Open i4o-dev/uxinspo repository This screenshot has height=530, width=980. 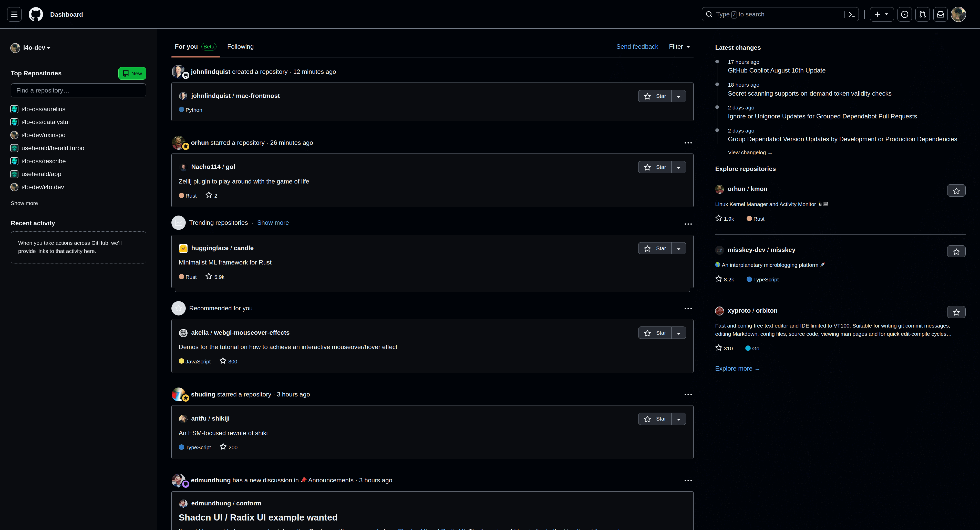coord(43,135)
